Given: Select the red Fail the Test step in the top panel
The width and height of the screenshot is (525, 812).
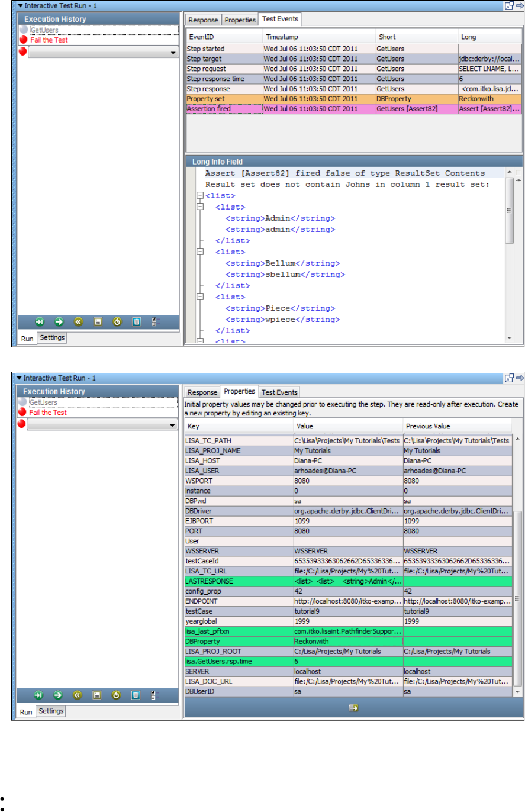Looking at the screenshot, I should tap(49, 40).
